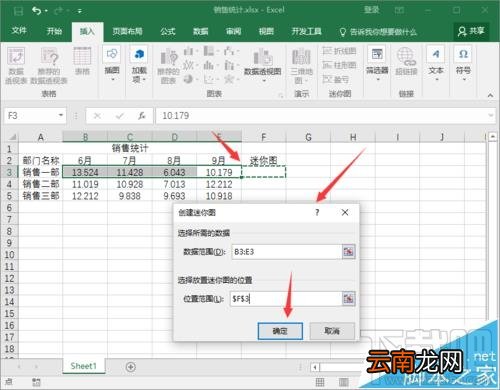The height and width of the screenshot is (390, 500).
Task: Click the Save icon in the title bar
Action: pyautogui.click(x=18, y=11)
